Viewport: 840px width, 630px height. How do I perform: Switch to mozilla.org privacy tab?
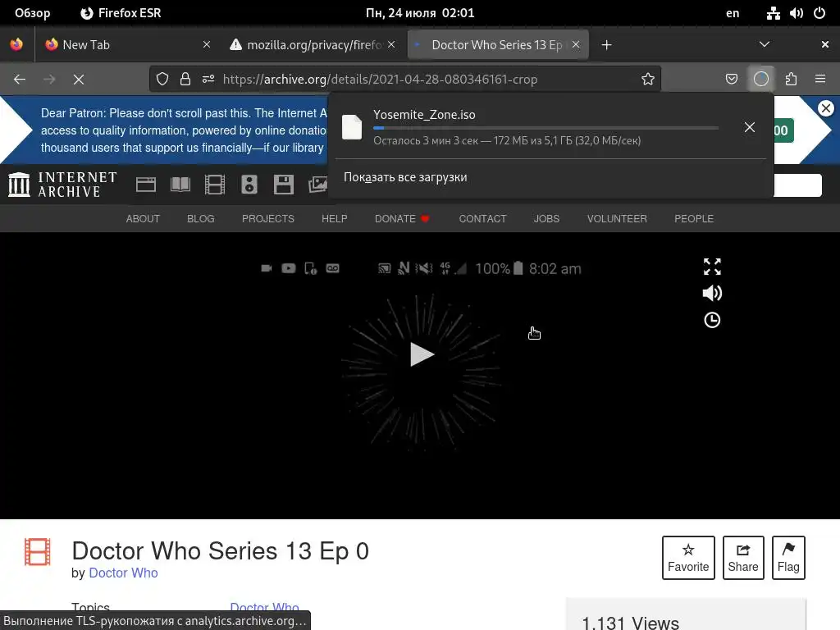[313, 45]
